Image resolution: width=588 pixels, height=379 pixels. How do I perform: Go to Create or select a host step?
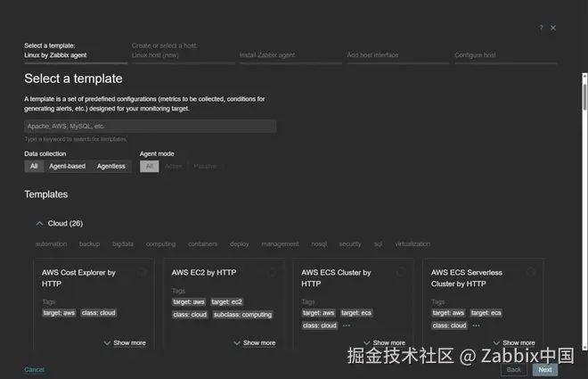[184, 52]
